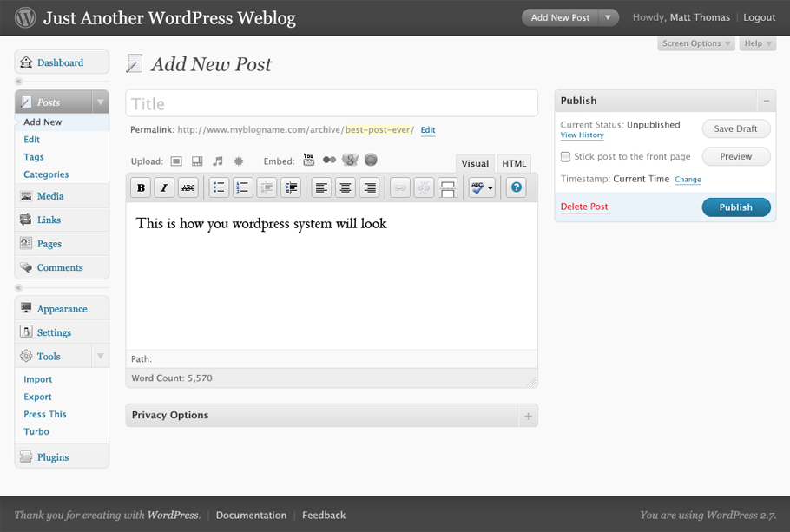The height and width of the screenshot is (532, 790).
Task: Apply strikethrough using the ABC button
Action: (188, 188)
